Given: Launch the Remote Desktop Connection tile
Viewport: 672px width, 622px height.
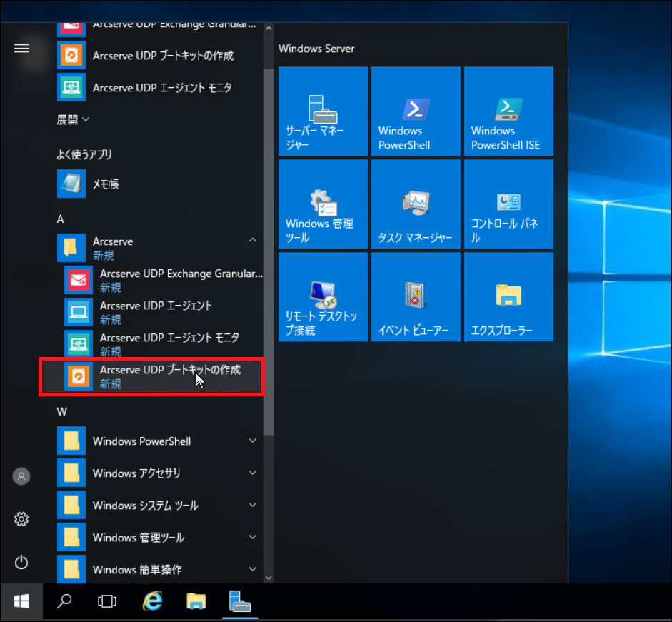Looking at the screenshot, I should (x=323, y=296).
